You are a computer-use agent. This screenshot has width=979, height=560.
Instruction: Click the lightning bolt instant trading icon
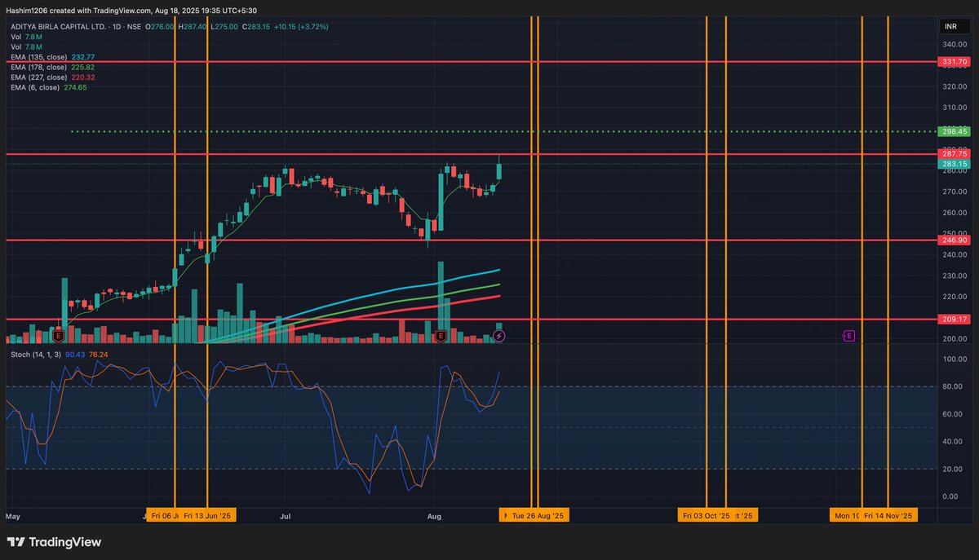point(498,335)
